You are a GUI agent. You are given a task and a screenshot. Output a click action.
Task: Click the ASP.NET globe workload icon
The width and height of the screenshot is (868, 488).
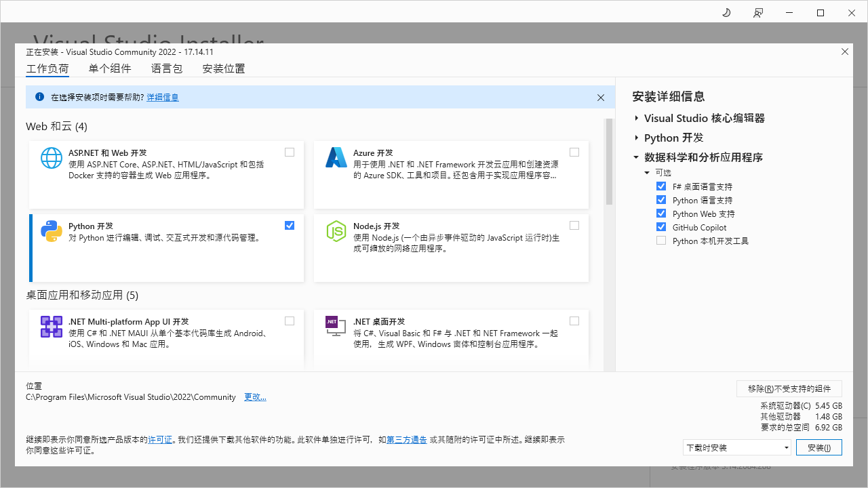coord(52,158)
